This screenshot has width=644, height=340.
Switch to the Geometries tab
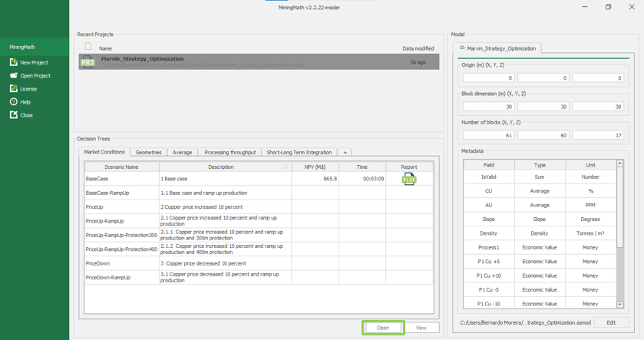tap(148, 152)
